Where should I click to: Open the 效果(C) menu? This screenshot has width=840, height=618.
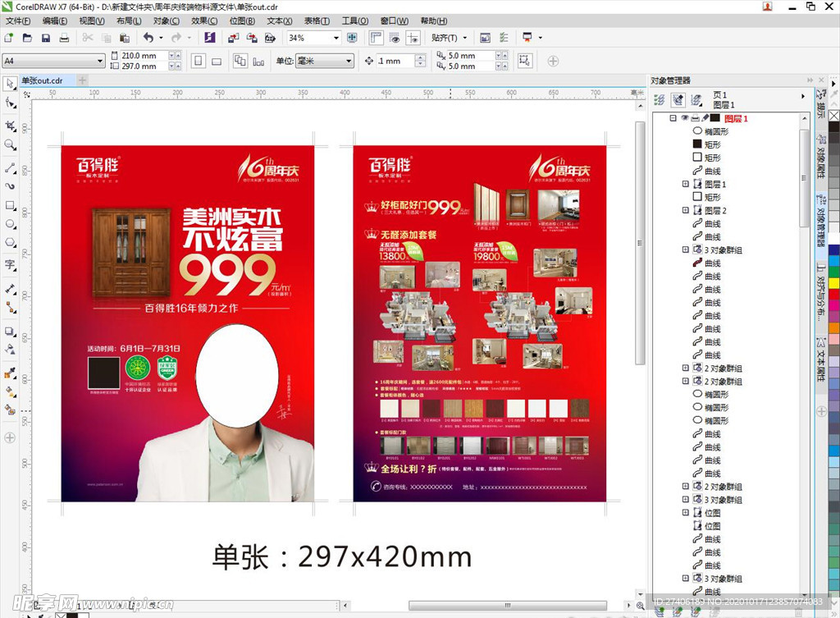pos(204,21)
